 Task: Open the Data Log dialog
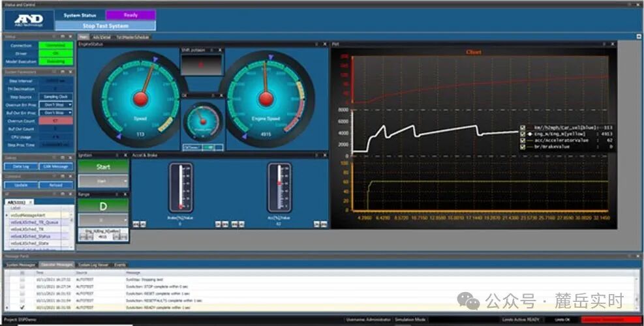point(21,166)
